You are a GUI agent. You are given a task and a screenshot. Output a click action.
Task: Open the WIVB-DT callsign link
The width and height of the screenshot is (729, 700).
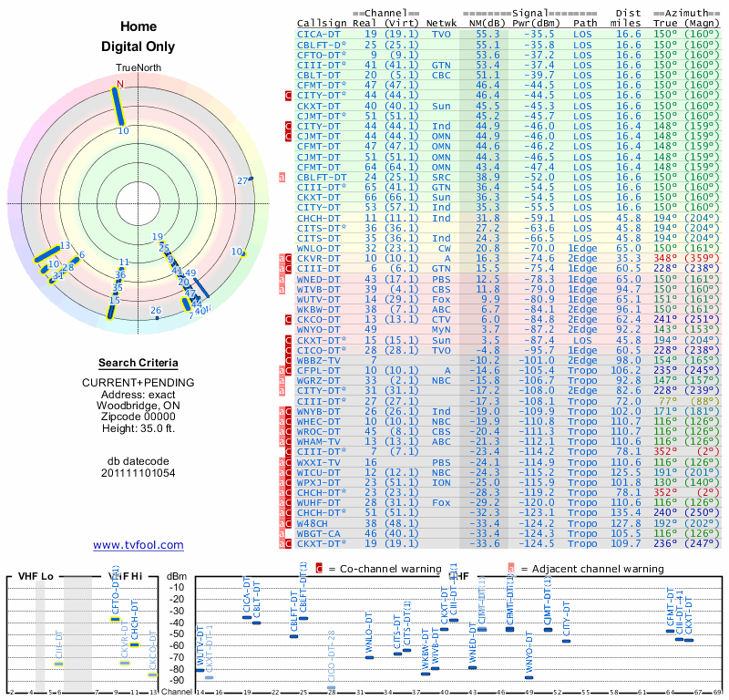click(x=318, y=289)
